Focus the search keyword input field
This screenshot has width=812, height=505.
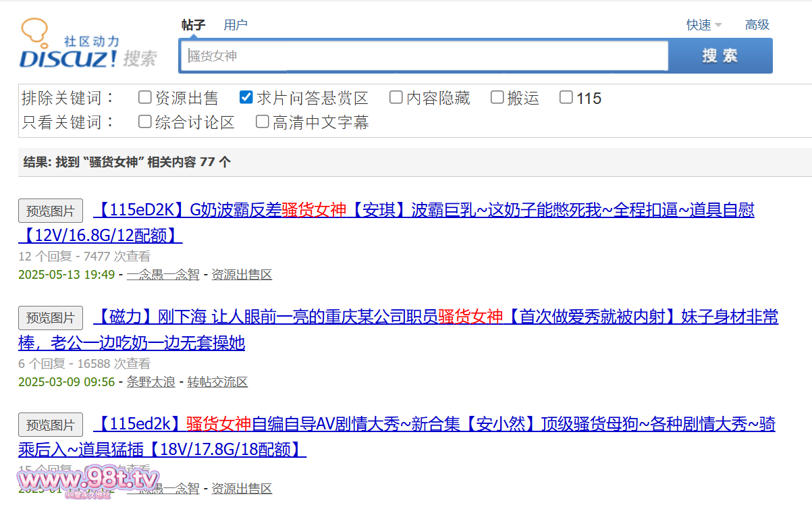coord(424,56)
